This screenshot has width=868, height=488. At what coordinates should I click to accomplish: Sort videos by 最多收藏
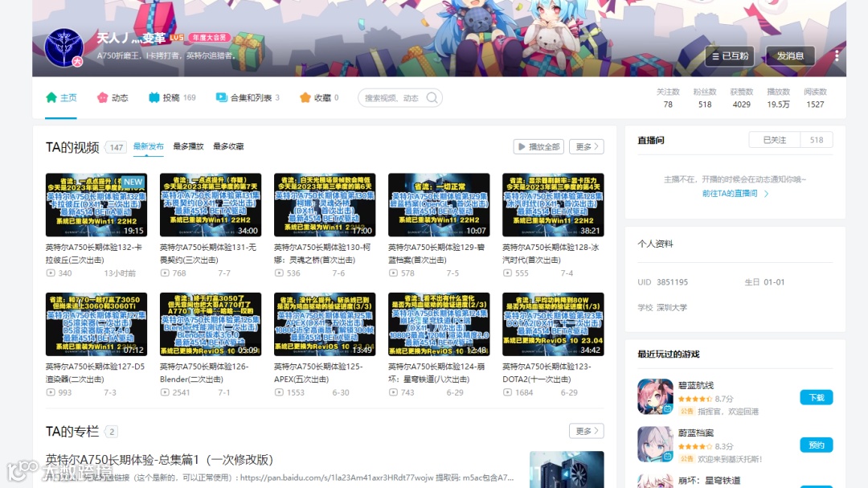[228, 146]
